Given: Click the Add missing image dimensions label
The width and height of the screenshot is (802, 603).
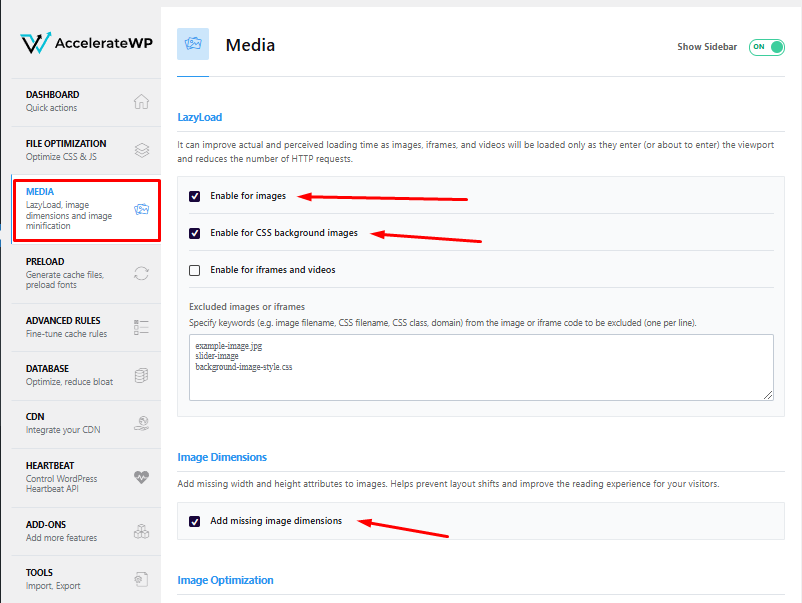Looking at the screenshot, I should (x=276, y=521).
